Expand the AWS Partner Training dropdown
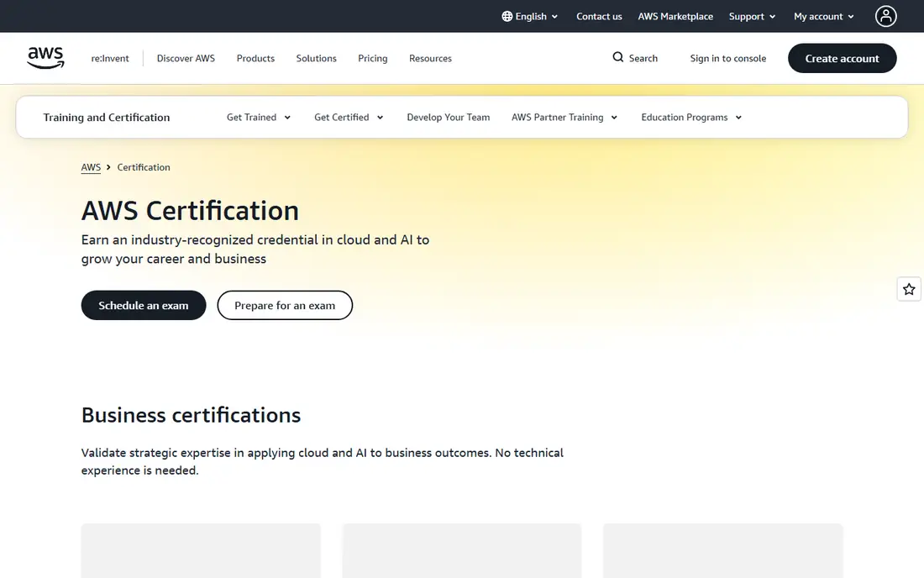Image resolution: width=924 pixels, height=578 pixels. (x=564, y=118)
